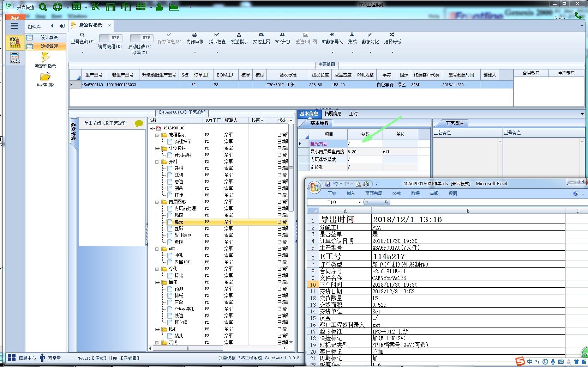588x367 pixels.
Task: Click 选择母板 shuffle tool
Action: pyautogui.click(x=392, y=38)
